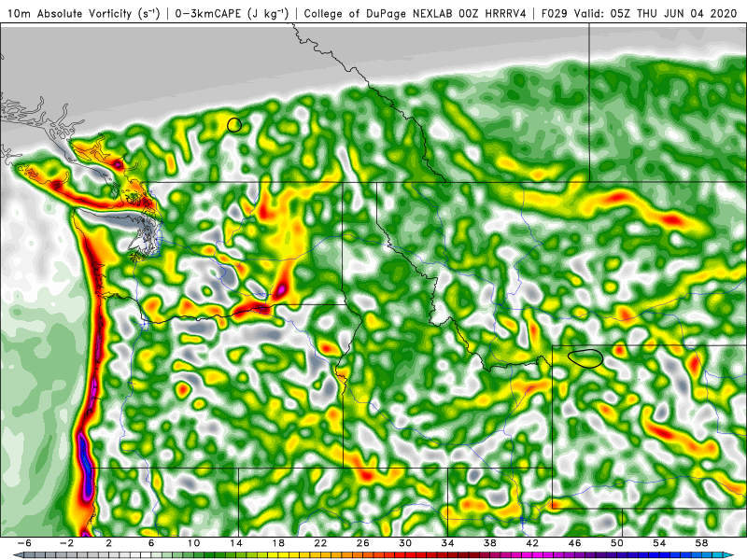The image size is (747, 560).
Task: Click the small black CAPE contour circle in British Columbia
Action: pos(234,125)
